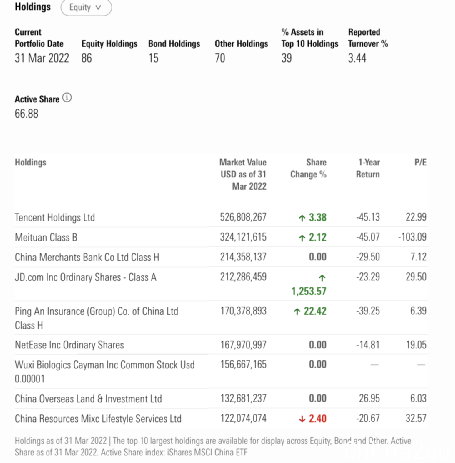This screenshot has height=463, width=455.
Task: Click the red down arrow for China Resources
Action: pos(302,419)
